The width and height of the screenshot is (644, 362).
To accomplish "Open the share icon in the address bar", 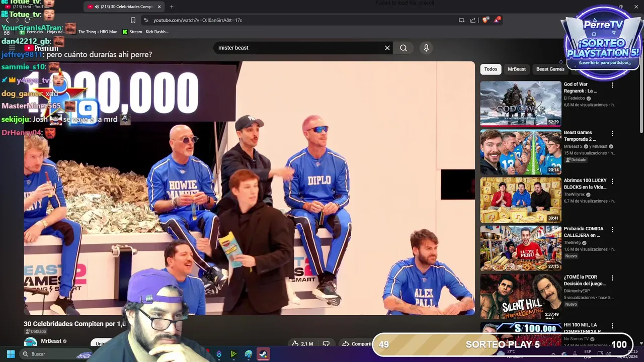I will 473,20.
